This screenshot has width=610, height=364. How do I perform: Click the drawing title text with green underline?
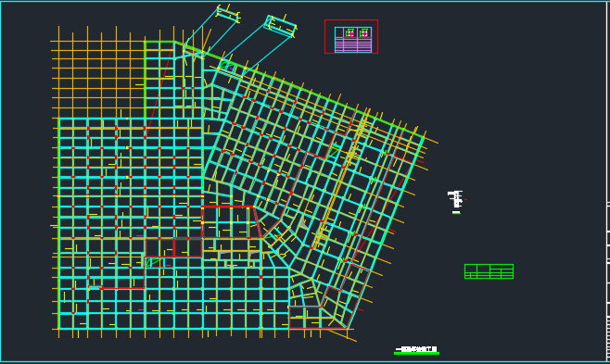click(x=416, y=350)
